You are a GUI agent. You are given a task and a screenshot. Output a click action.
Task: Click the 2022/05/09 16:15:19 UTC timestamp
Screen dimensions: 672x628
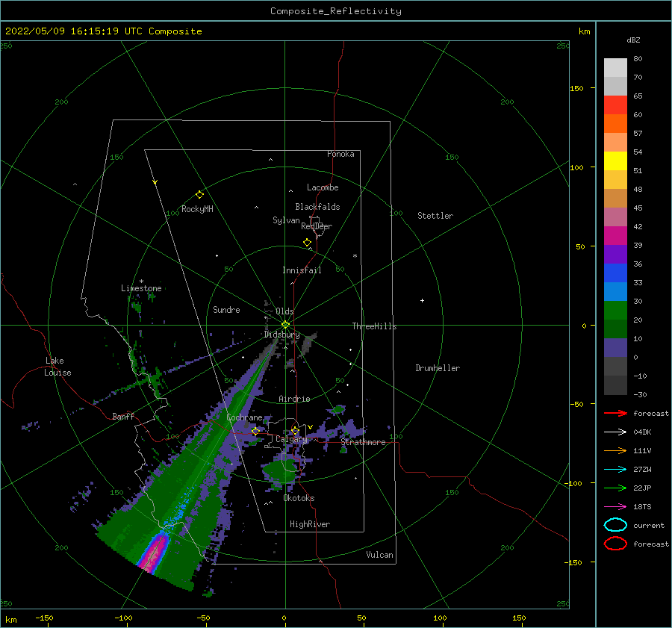point(74,31)
